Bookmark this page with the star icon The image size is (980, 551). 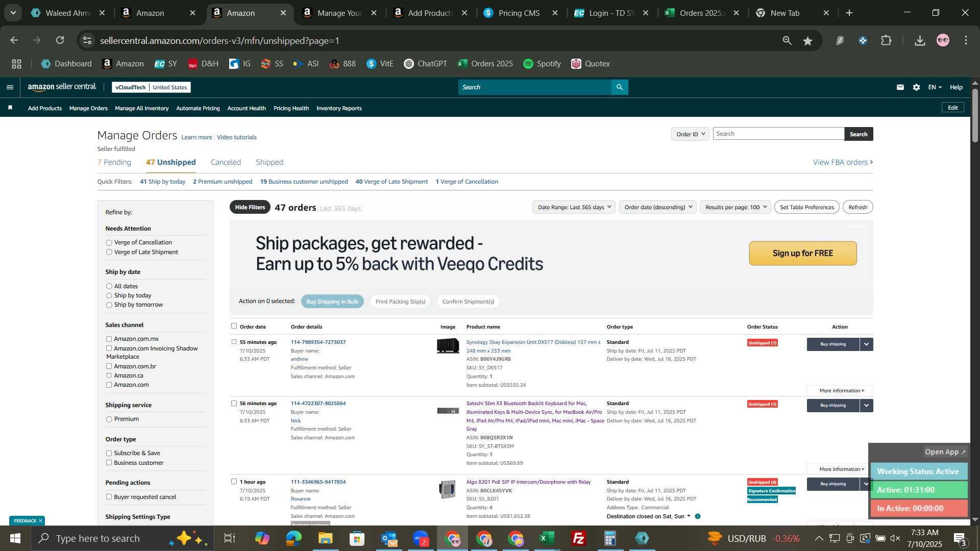(x=807, y=41)
